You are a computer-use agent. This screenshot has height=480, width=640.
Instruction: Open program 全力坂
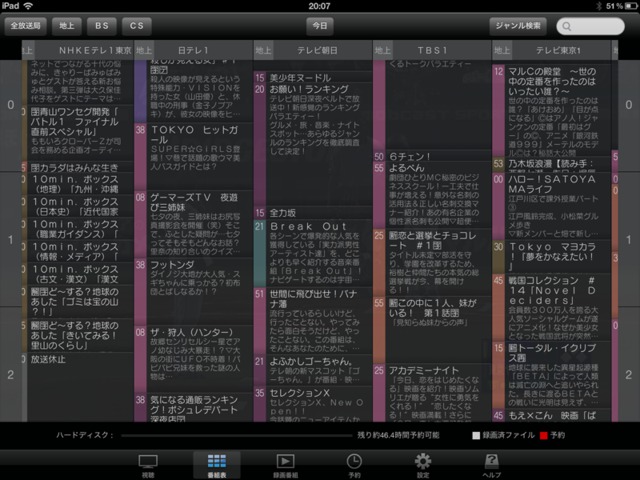(313, 213)
